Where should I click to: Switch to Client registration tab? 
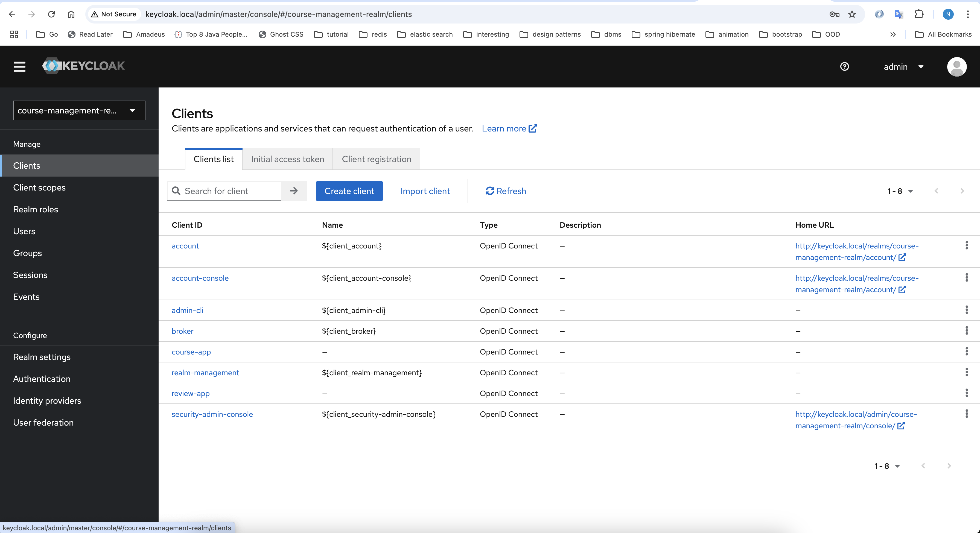click(x=376, y=159)
